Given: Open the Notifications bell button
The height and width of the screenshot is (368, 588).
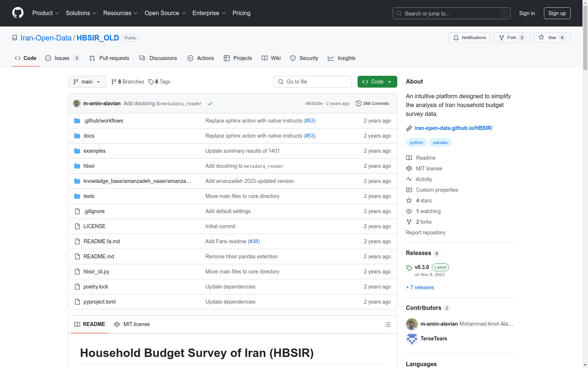Looking at the screenshot, I should tap(469, 38).
